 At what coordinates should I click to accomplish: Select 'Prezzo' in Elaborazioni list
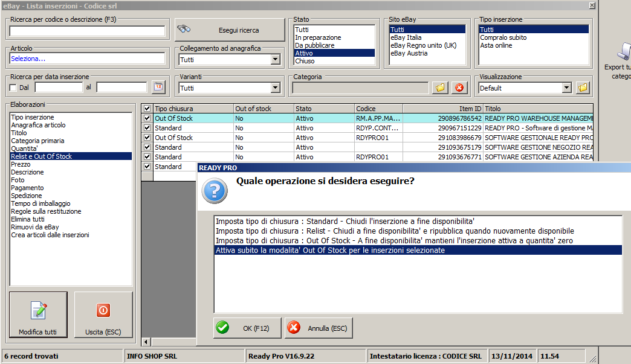(21, 164)
